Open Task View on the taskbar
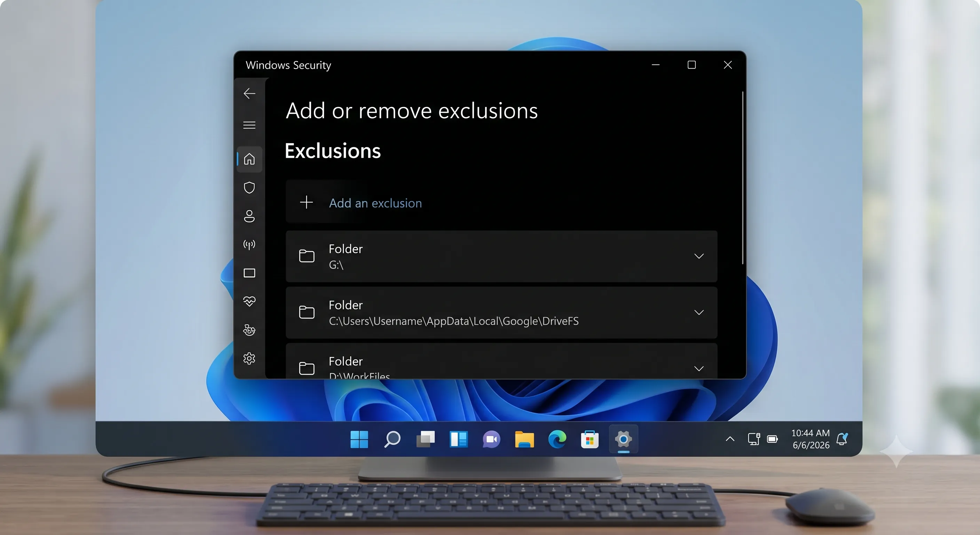 coord(425,439)
